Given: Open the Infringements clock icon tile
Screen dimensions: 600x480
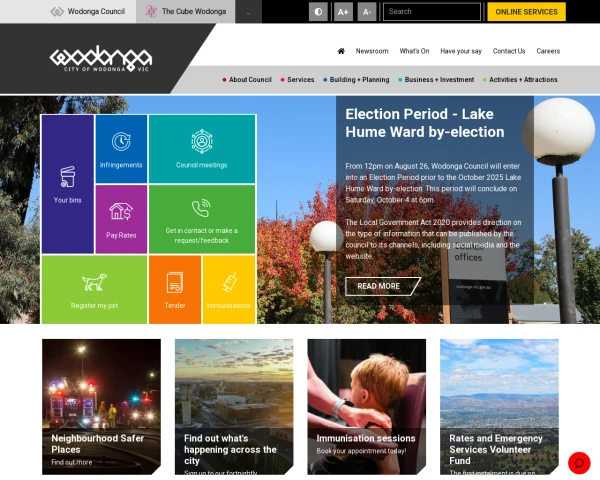Looking at the screenshot, I should point(121,148).
